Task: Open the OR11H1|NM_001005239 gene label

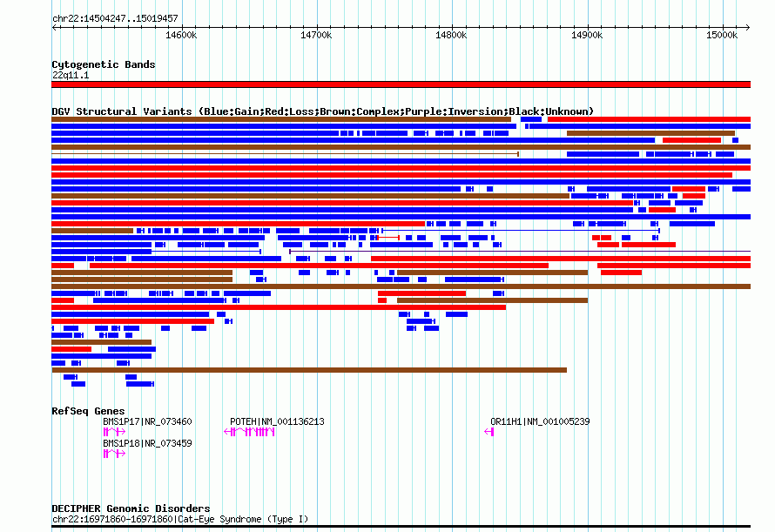Action: 540,421
